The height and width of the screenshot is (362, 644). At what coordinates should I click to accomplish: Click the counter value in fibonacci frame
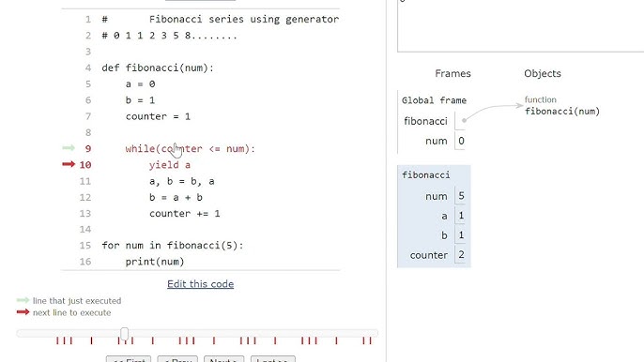(461, 254)
